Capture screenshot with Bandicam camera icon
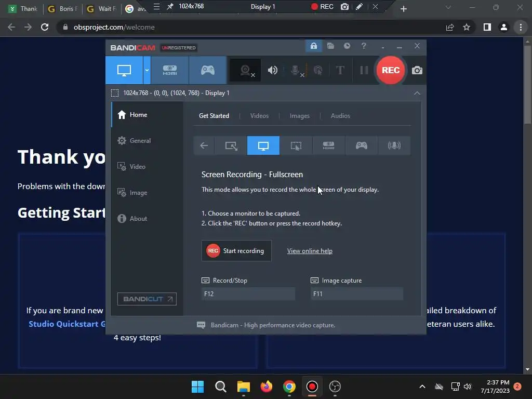This screenshot has height=399, width=532. (417, 70)
